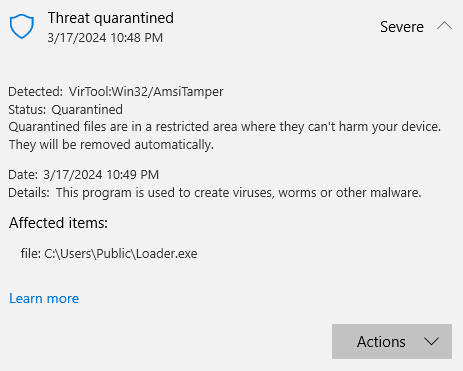Click the They will be removed automatically text

pyautogui.click(x=111, y=145)
